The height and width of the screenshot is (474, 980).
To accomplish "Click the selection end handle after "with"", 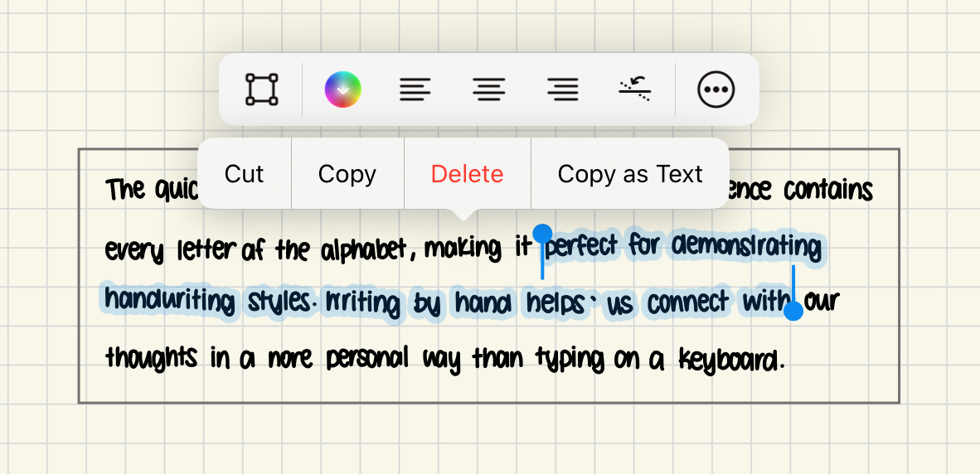I will 793,311.
